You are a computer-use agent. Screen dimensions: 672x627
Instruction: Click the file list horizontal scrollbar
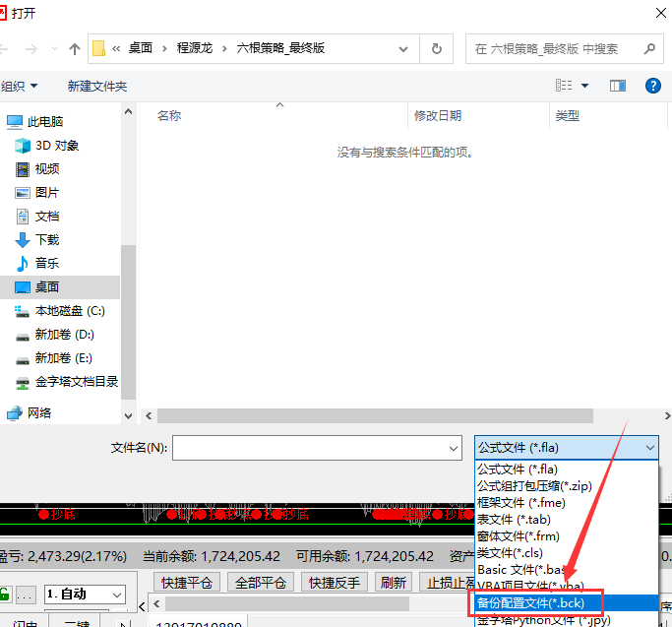[x=375, y=415]
